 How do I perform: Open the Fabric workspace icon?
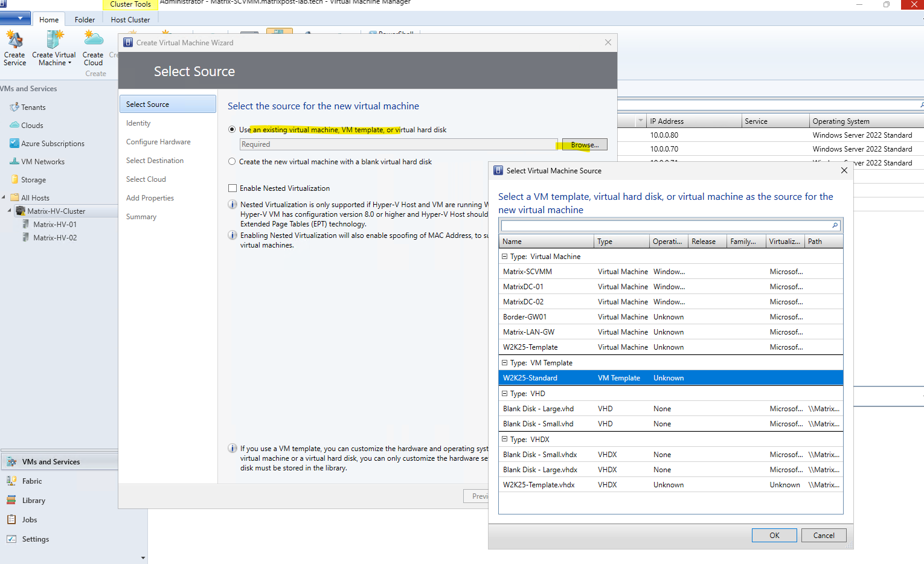pyautogui.click(x=11, y=481)
